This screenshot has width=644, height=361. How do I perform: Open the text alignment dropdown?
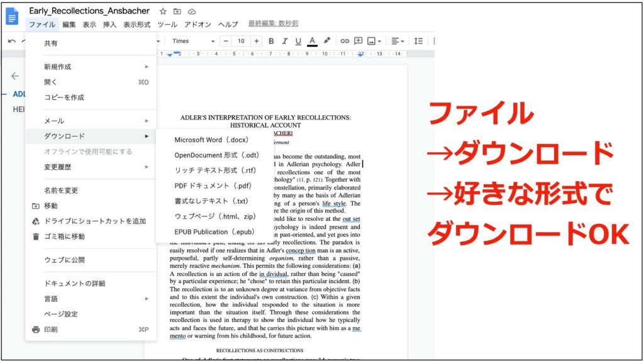(x=397, y=41)
